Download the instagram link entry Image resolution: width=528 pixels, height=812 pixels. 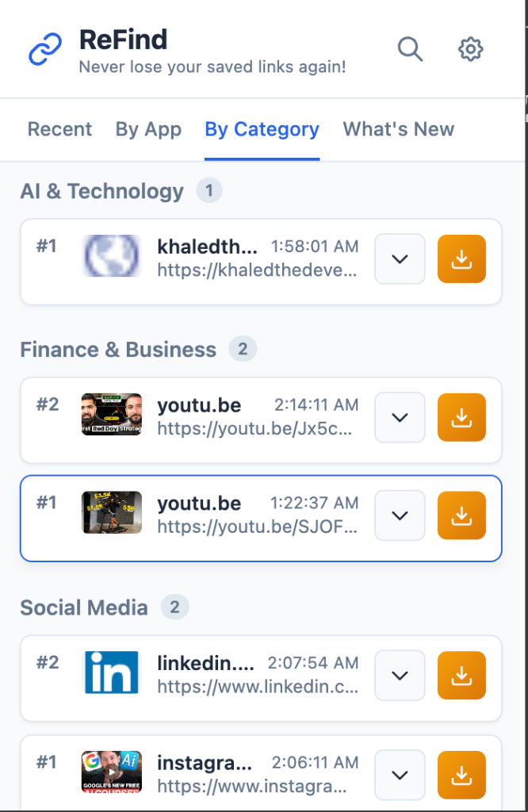pyautogui.click(x=461, y=775)
